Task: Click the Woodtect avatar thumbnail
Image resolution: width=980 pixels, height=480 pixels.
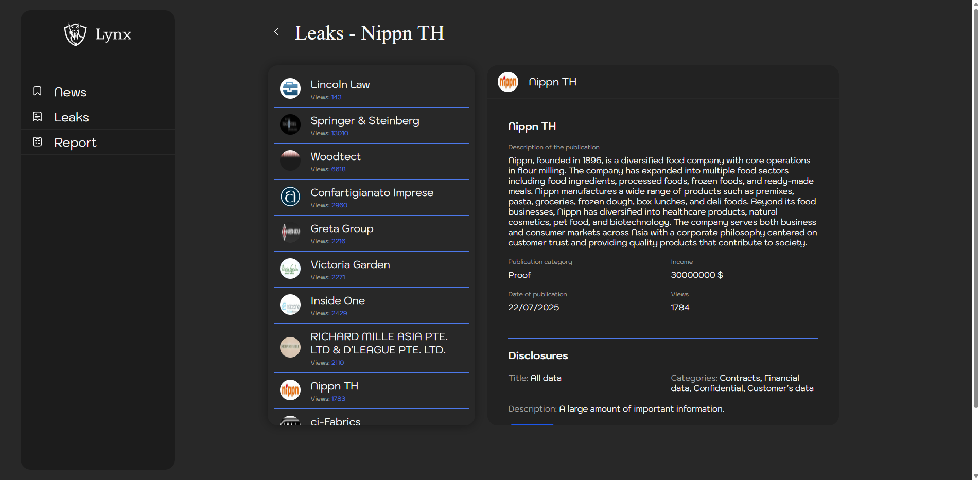Action: pyautogui.click(x=290, y=161)
